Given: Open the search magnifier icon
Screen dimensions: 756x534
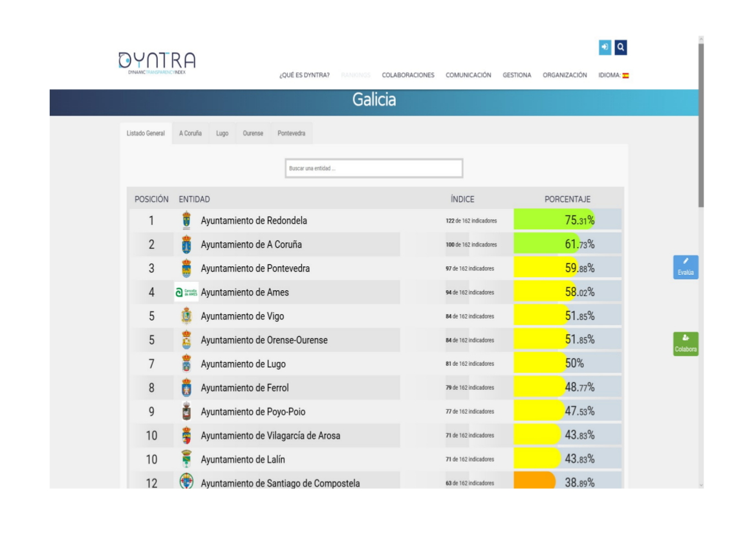Looking at the screenshot, I should (621, 47).
